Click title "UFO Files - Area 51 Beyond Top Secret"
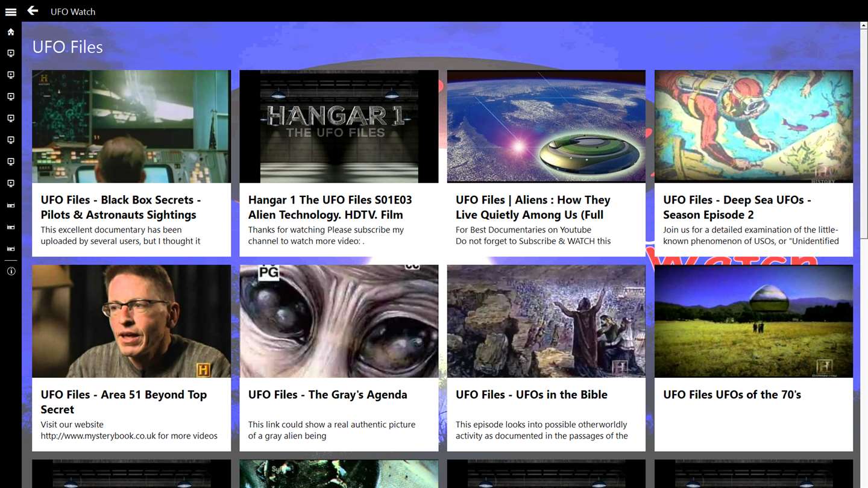This screenshot has width=868, height=488. (x=124, y=402)
